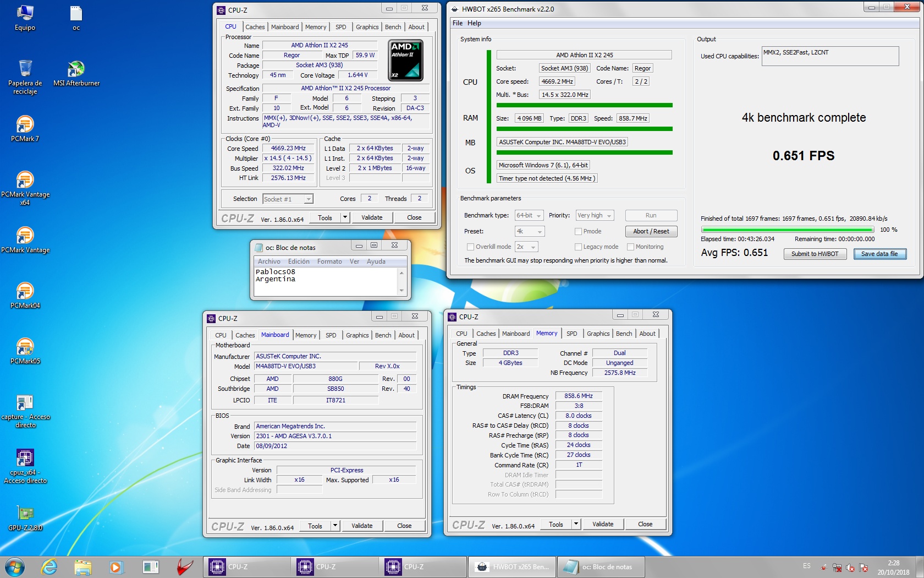Click the Used CPU capabilities text box

830,56
